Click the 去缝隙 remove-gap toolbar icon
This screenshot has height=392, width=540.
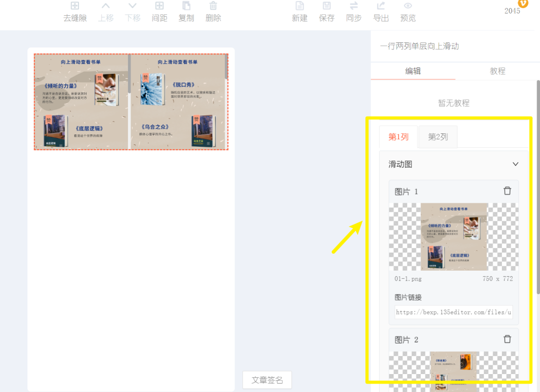74,6
